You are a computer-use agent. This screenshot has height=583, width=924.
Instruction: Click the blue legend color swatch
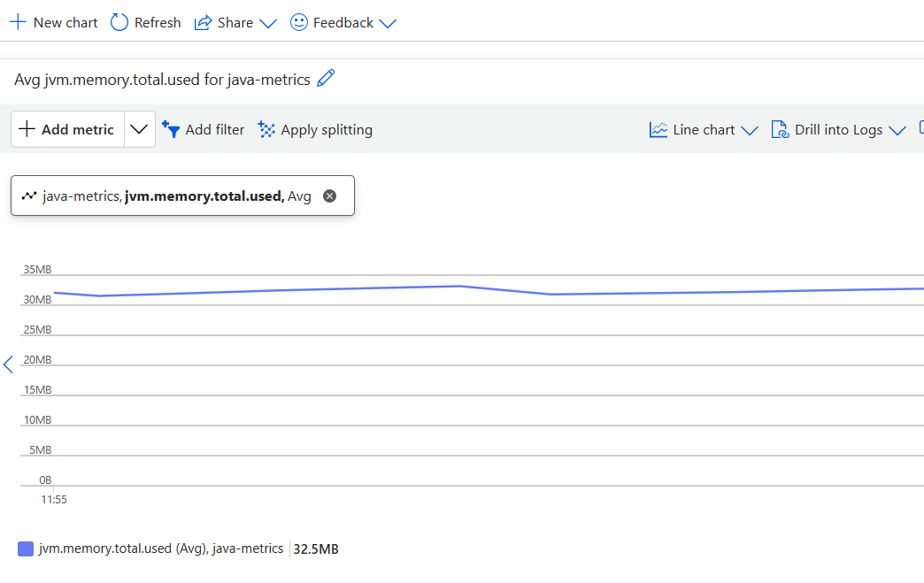tap(26, 549)
